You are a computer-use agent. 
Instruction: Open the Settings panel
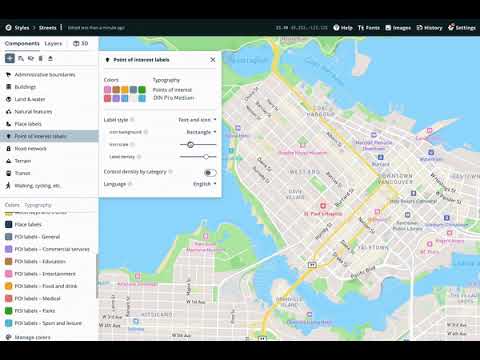pyautogui.click(x=462, y=27)
